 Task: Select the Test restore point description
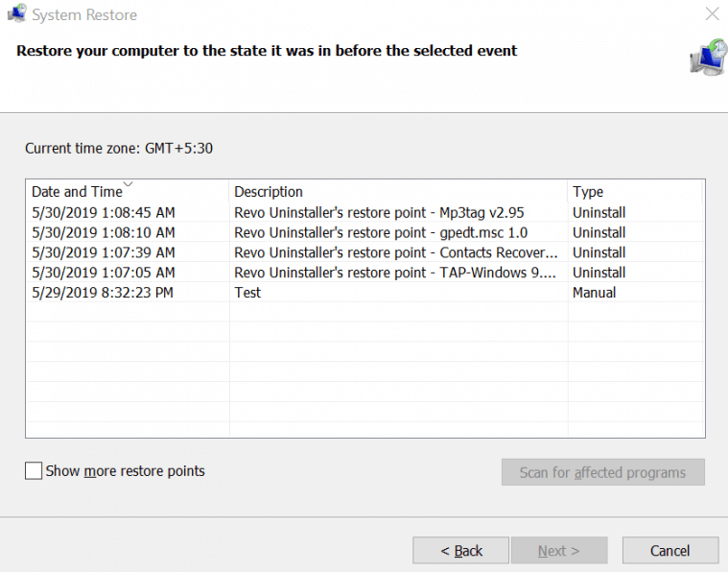[x=247, y=293]
